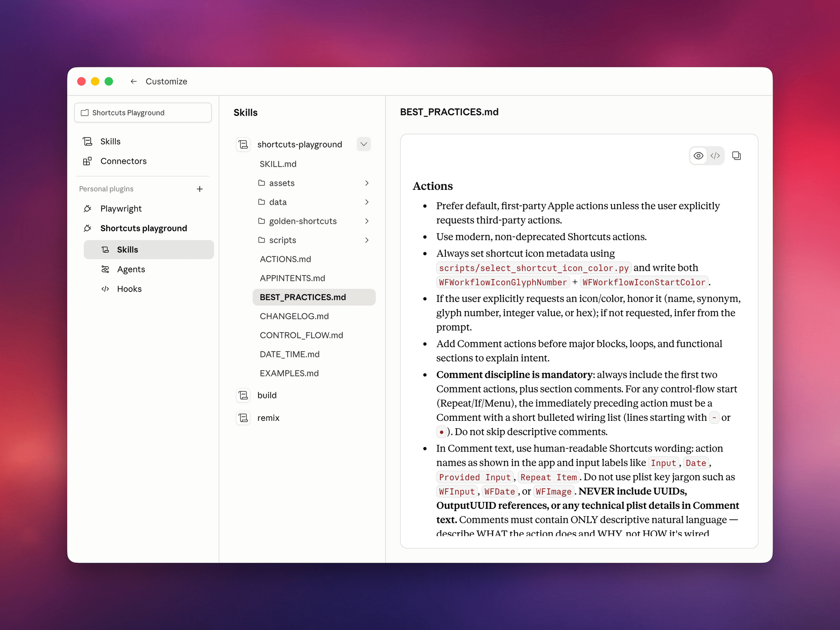This screenshot has width=840, height=630.
Task: Click the Hooks code icon
Action: tap(105, 289)
